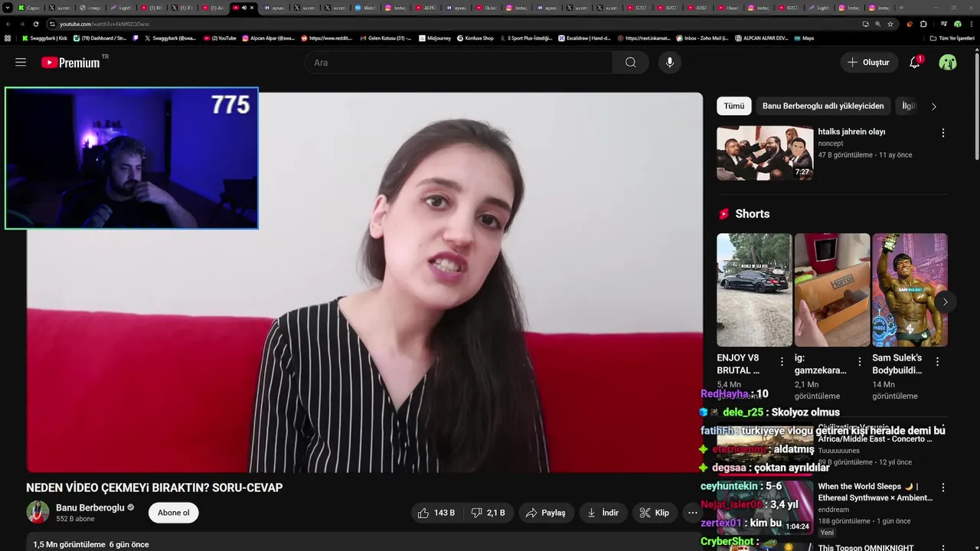Open the new tab plus button
The width and height of the screenshot is (980, 551).
[901, 8]
